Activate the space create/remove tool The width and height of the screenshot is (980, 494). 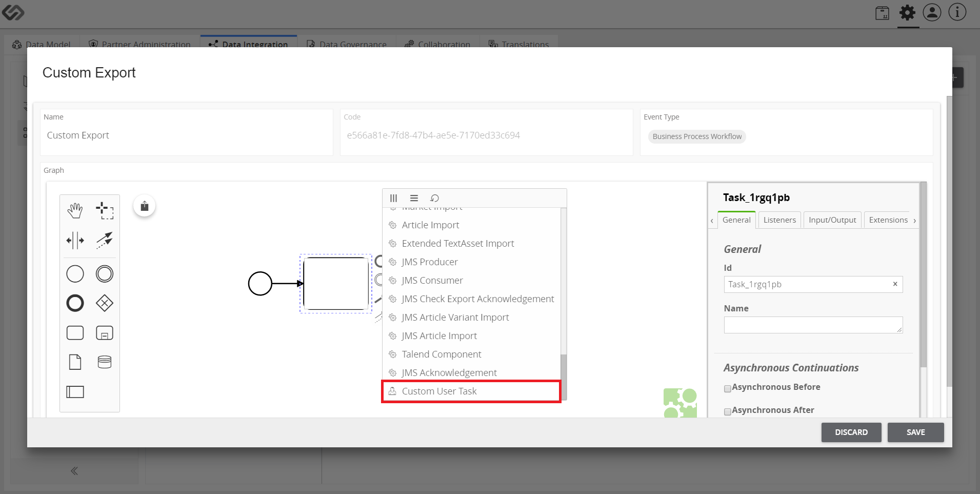coord(75,240)
